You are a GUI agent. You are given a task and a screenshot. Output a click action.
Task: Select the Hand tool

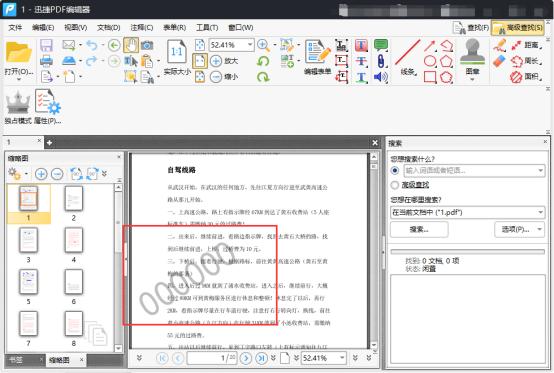click(131, 45)
